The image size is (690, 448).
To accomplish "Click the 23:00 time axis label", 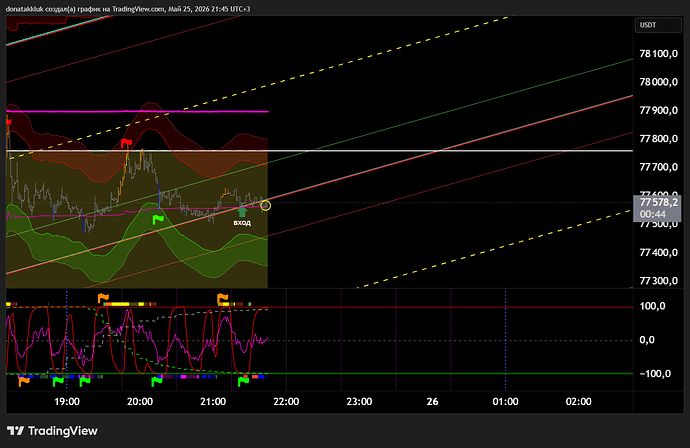I will 359,401.
